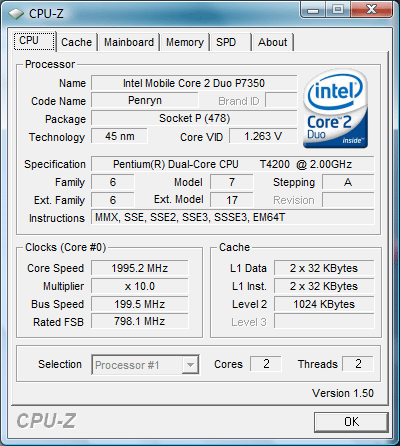Switch to the Cache tab
400x446 pixels.
pyautogui.click(x=76, y=42)
